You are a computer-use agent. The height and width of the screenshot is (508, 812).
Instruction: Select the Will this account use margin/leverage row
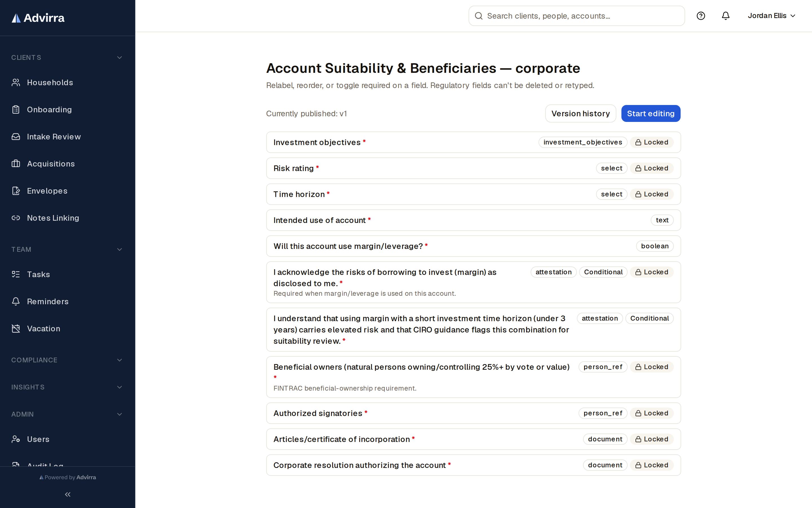pos(473,246)
